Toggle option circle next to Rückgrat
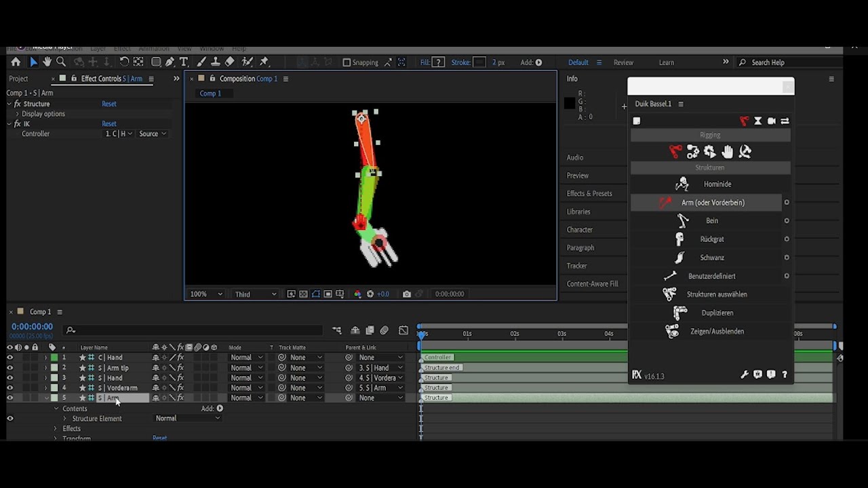This screenshot has height=488, width=868. 787,239
